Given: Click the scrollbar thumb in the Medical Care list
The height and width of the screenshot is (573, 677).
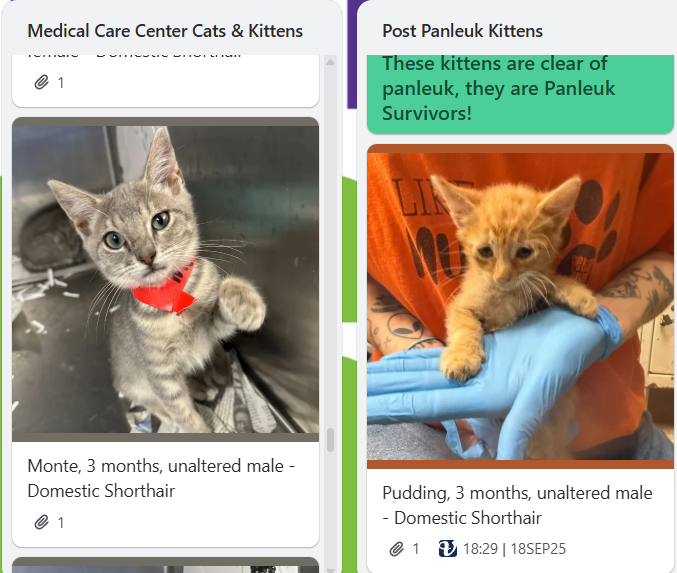Looking at the screenshot, I should (330, 440).
